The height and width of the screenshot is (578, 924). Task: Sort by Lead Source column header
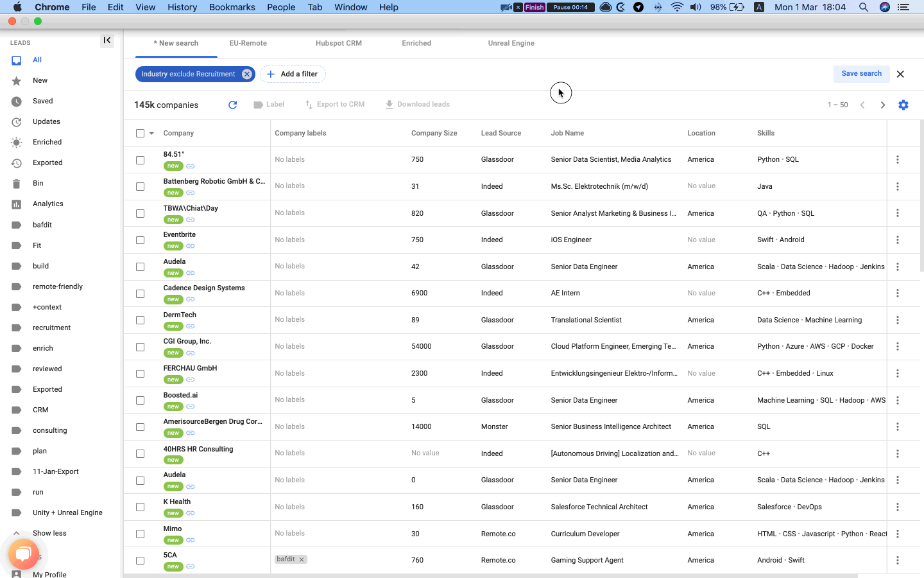tap(501, 134)
